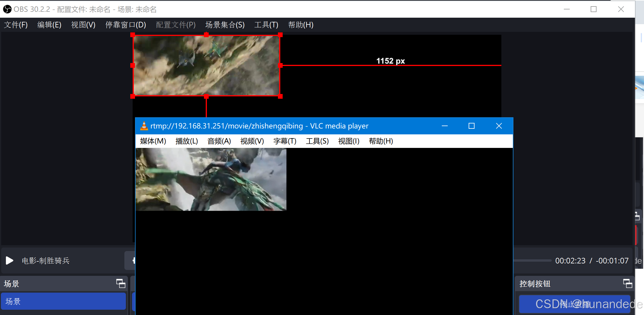Click the 00:02:23 elapsed time display
644x315 pixels.
(570, 261)
